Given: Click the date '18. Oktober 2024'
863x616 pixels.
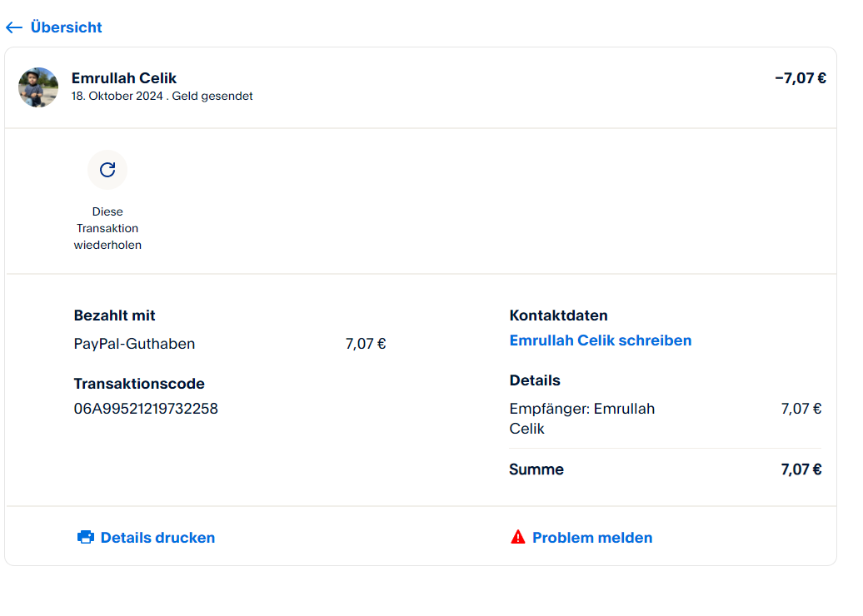Looking at the screenshot, I should click(117, 96).
